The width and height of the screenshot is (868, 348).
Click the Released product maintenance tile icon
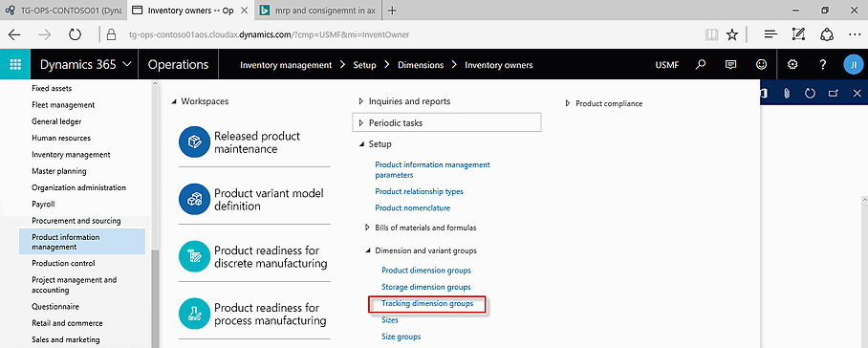click(194, 142)
